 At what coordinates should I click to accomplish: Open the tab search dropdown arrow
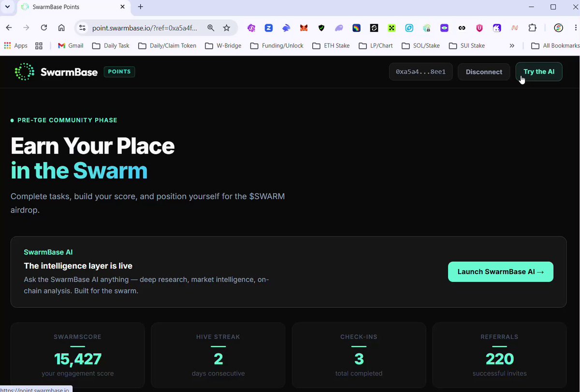7,7
